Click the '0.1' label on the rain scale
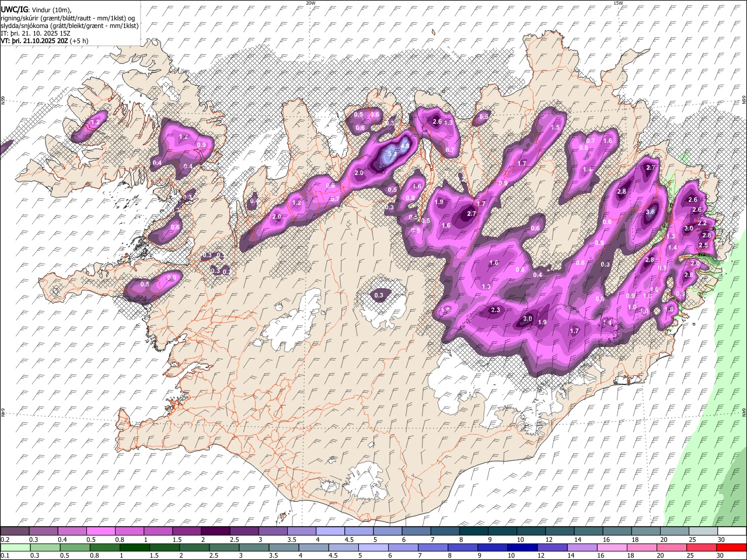 tap(4, 555)
